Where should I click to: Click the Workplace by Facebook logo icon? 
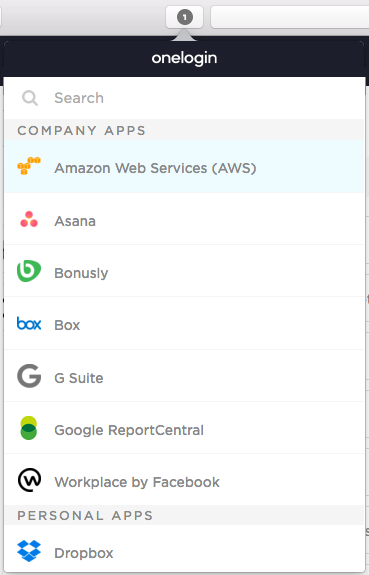point(29,480)
